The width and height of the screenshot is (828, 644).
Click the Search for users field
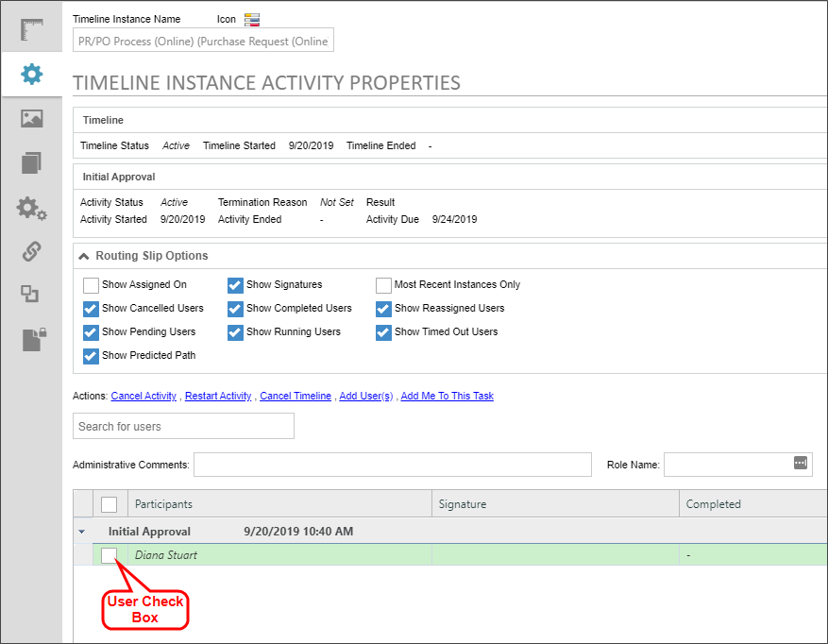coord(183,427)
